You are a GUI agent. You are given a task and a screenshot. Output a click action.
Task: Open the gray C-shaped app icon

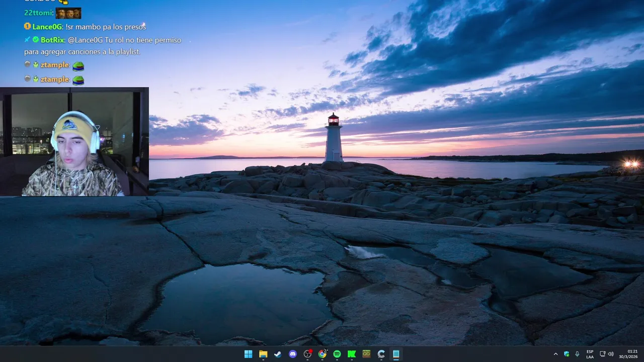tap(381, 354)
